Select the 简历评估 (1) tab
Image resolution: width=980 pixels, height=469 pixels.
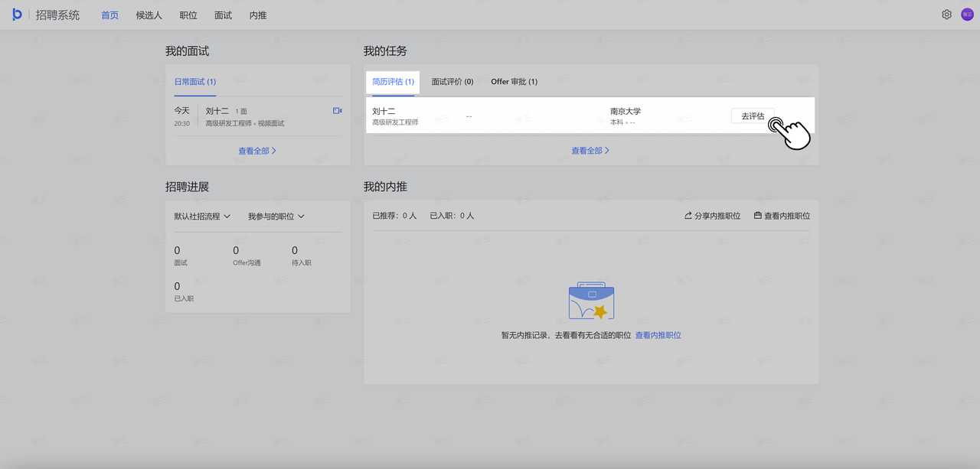tap(393, 82)
